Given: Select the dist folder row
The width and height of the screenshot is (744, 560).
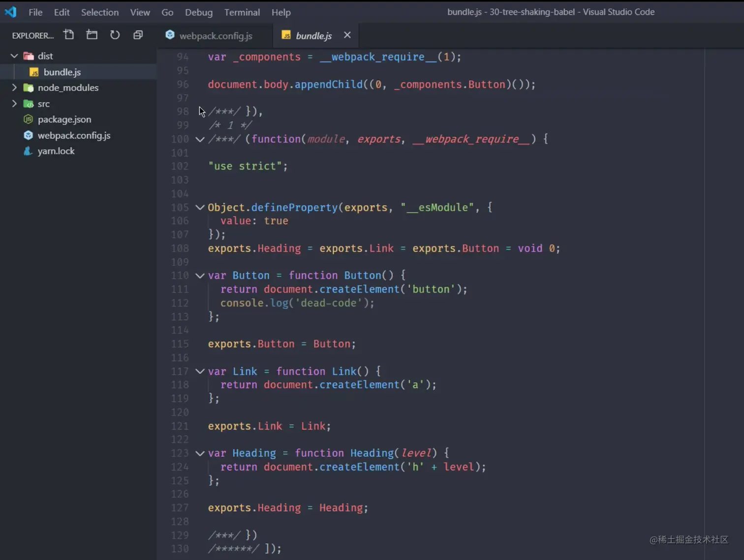Looking at the screenshot, I should [79, 56].
